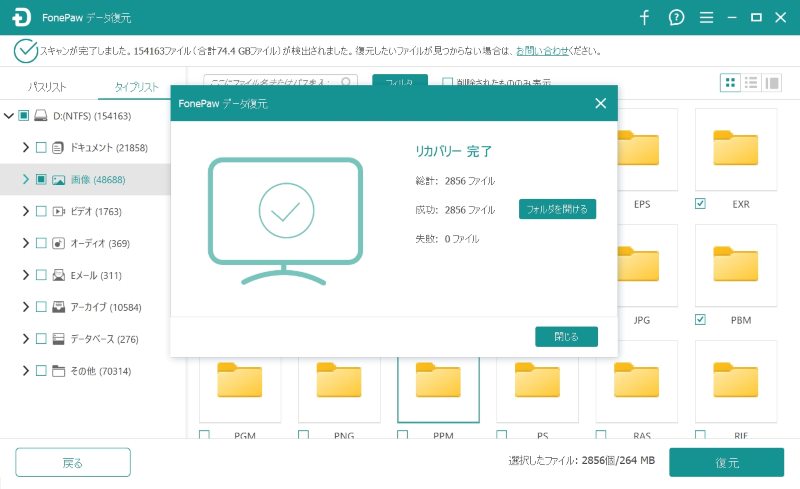This screenshot has width=800, height=489.
Task: Switch to list view icon
Action: [751, 83]
